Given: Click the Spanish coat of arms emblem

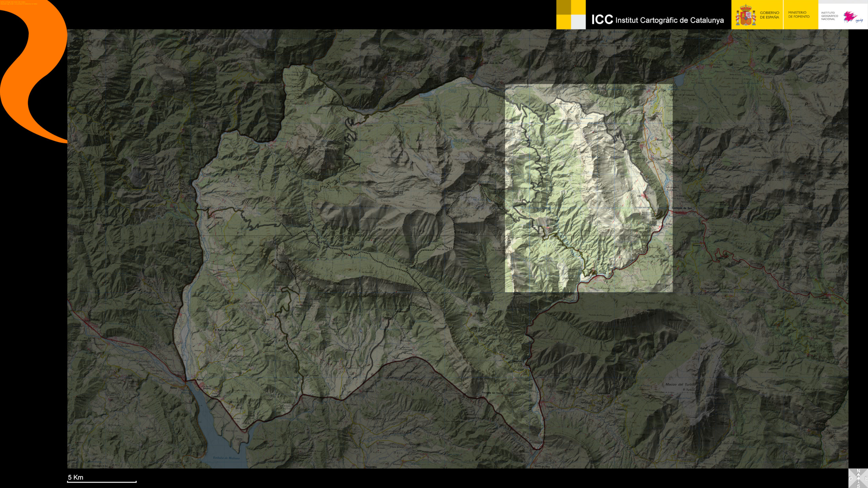Looking at the screenshot, I should (x=745, y=16).
